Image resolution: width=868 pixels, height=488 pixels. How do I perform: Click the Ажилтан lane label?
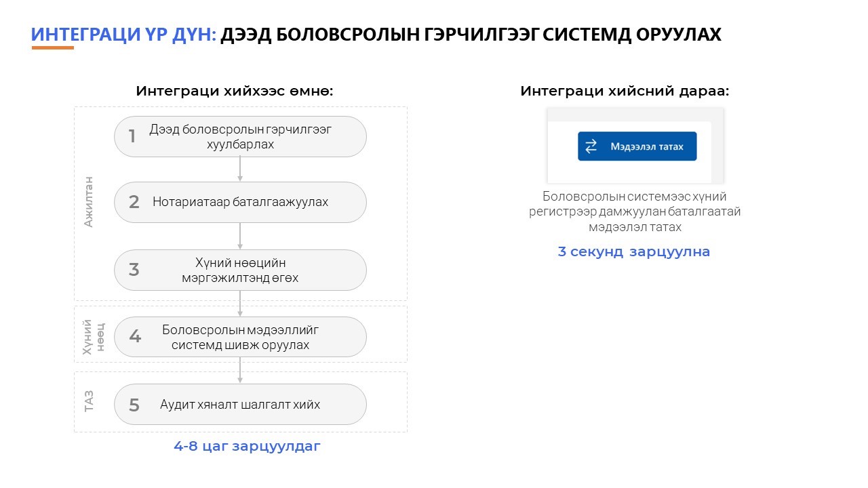tap(88, 201)
